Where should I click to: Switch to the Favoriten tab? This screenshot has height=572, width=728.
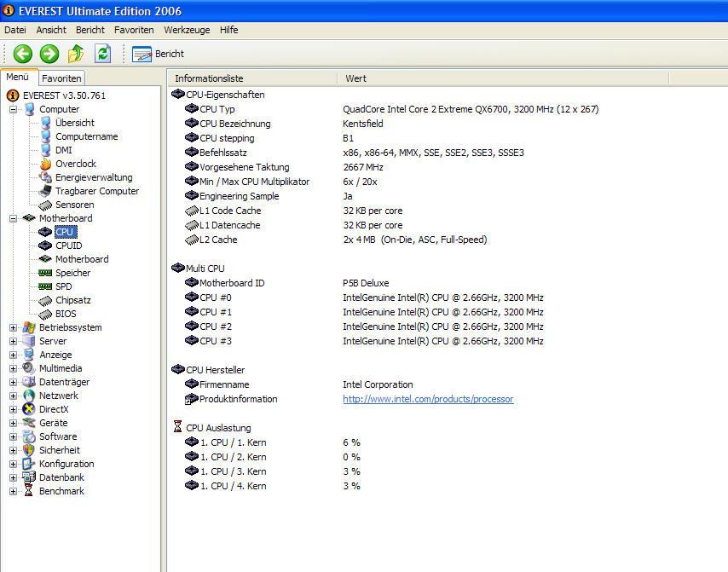point(61,78)
